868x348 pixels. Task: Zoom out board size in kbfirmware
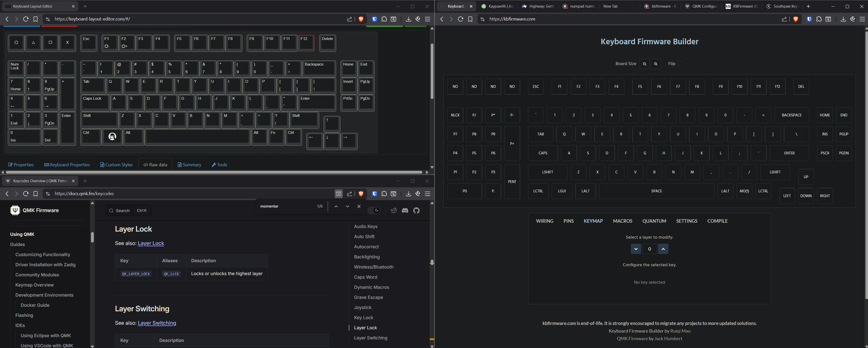point(645,64)
